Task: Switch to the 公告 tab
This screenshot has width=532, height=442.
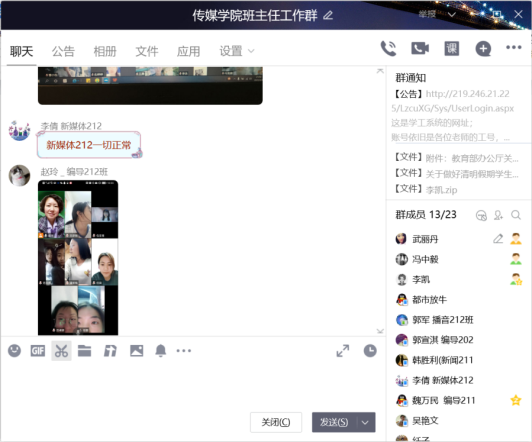Action: [63, 51]
